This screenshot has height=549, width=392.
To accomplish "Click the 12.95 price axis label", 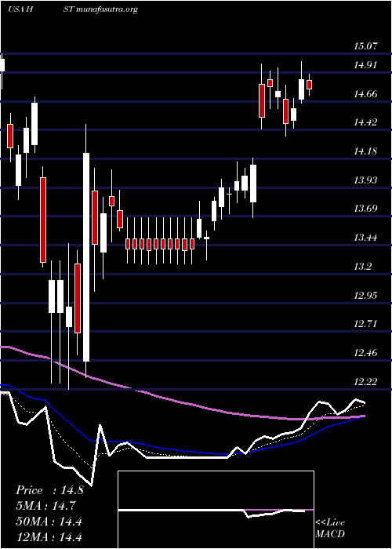I will tap(365, 295).
